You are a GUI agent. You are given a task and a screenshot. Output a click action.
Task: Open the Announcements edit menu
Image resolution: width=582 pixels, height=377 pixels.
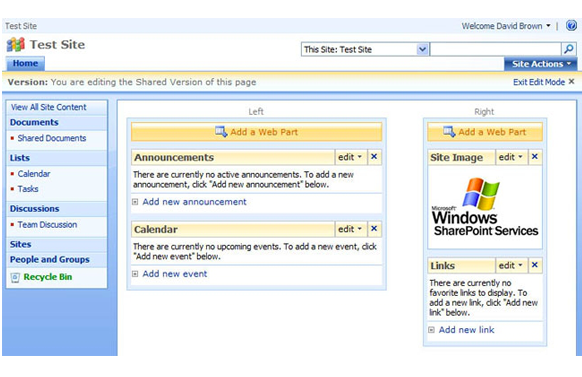click(x=350, y=157)
